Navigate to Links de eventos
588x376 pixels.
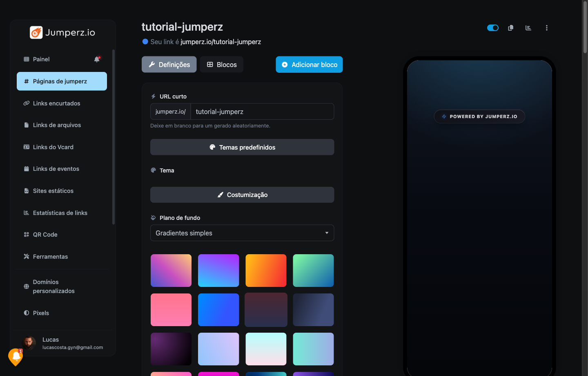pos(62,169)
